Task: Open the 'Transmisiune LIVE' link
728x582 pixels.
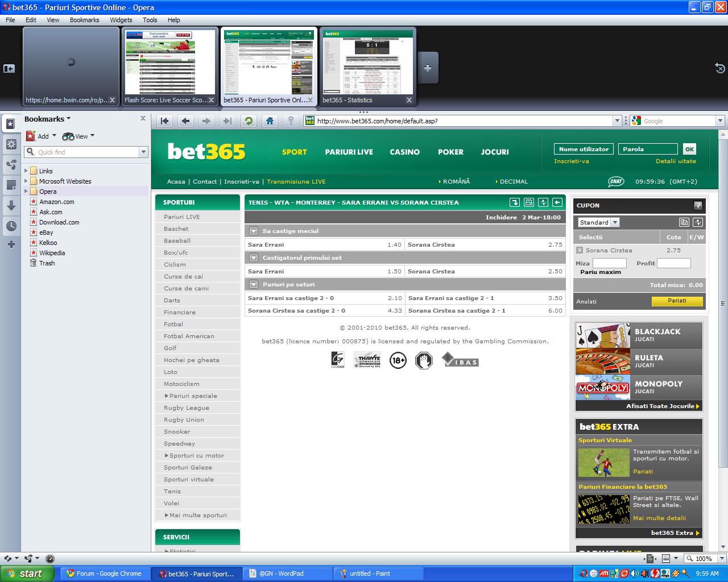Action: (296, 181)
